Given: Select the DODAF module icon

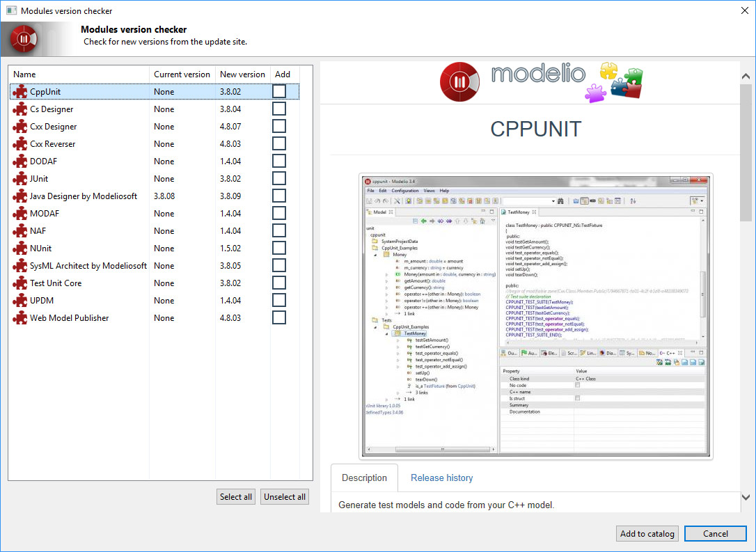Looking at the screenshot, I should [x=19, y=161].
